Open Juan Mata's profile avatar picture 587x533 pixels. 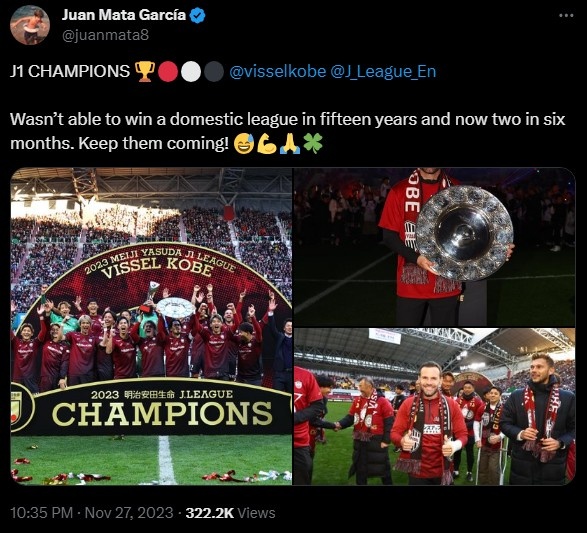pos(30,25)
